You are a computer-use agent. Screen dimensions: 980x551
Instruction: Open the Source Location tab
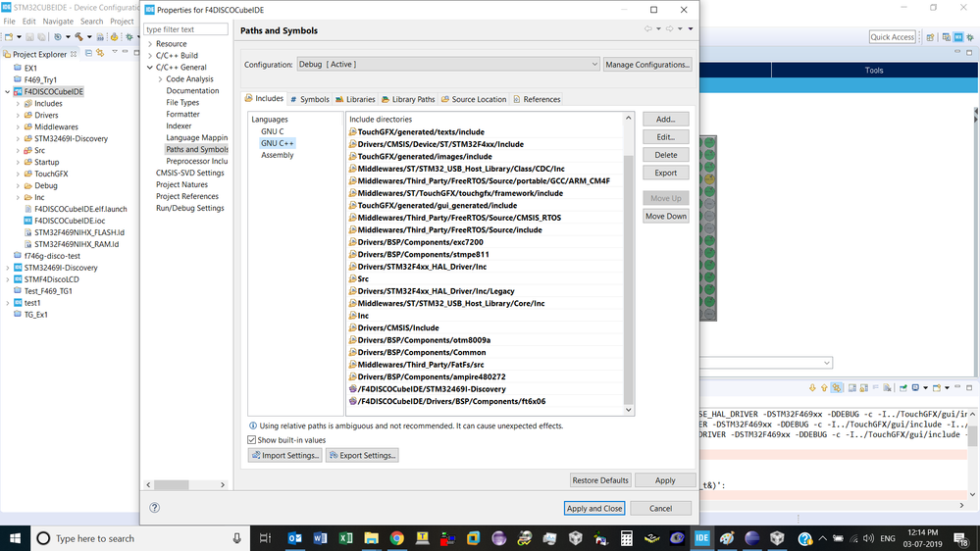474,99
